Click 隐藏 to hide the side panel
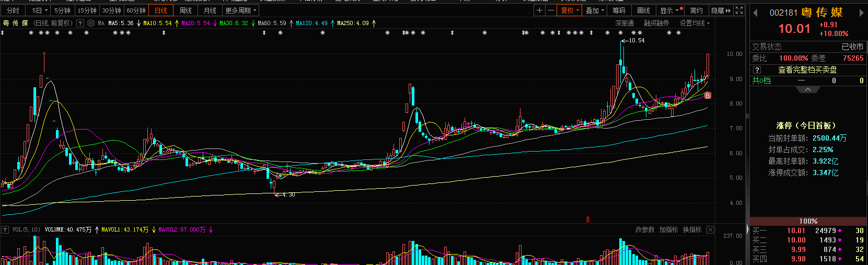The width and height of the screenshot is (868, 265). point(721,10)
